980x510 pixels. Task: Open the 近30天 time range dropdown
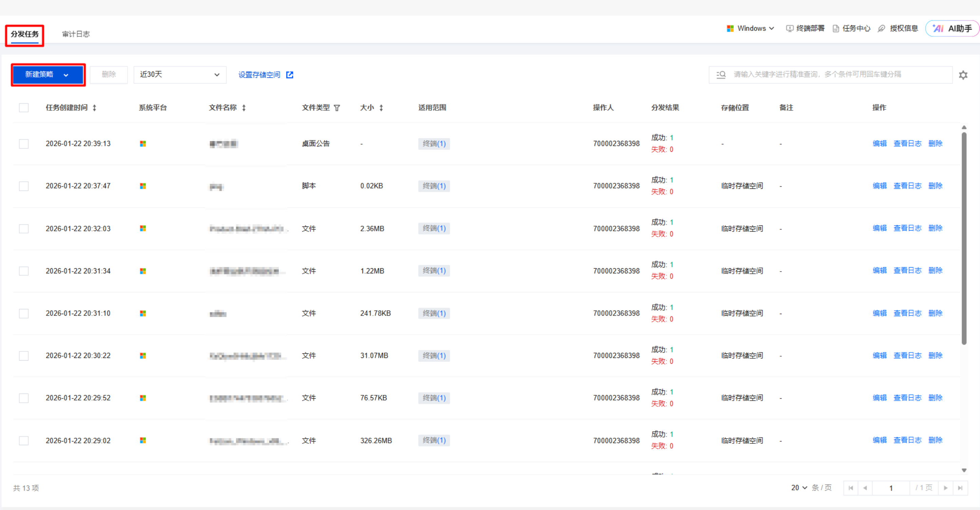pyautogui.click(x=180, y=75)
